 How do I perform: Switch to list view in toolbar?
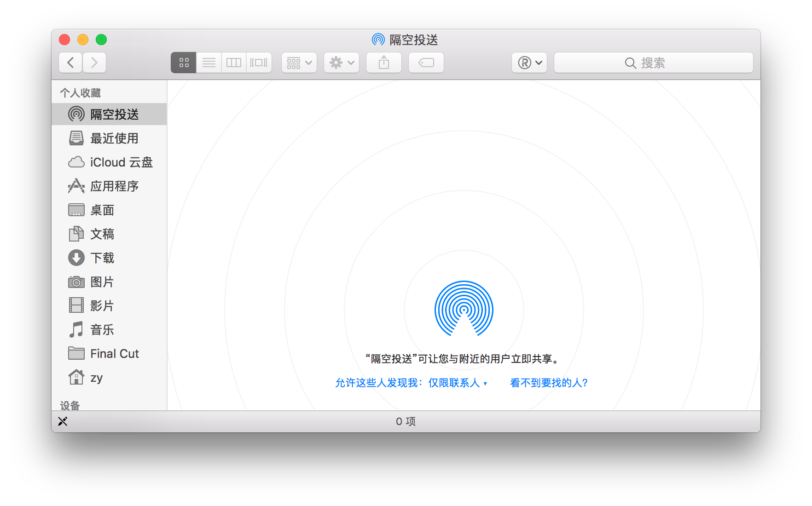[209, 63]
